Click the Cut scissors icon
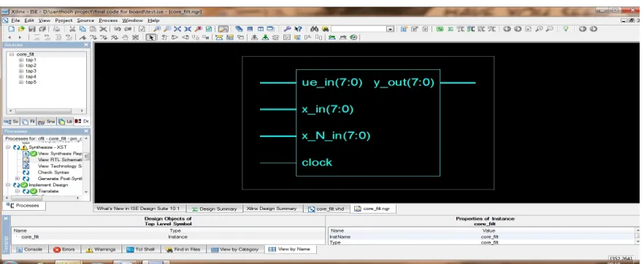 (72, 29)
